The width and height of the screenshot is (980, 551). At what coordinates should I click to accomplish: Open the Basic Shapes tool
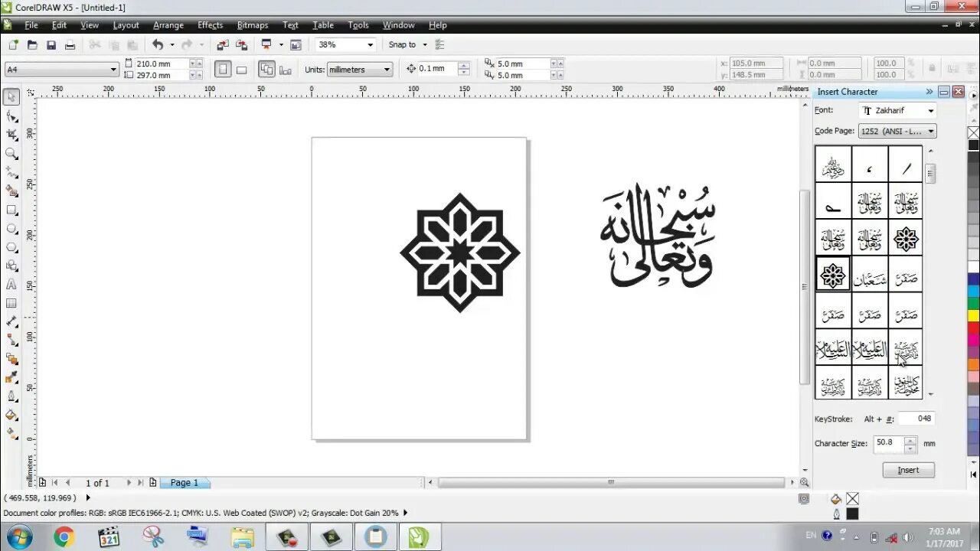pos(11,266)
